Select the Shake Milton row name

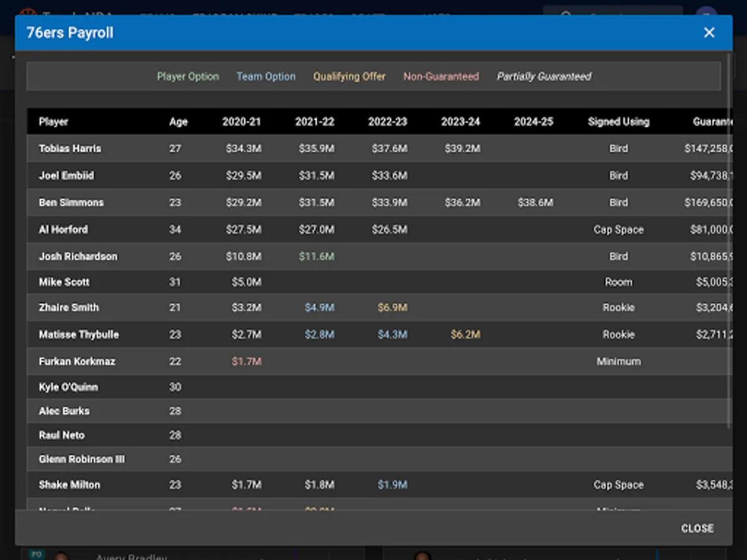(69, 485)
